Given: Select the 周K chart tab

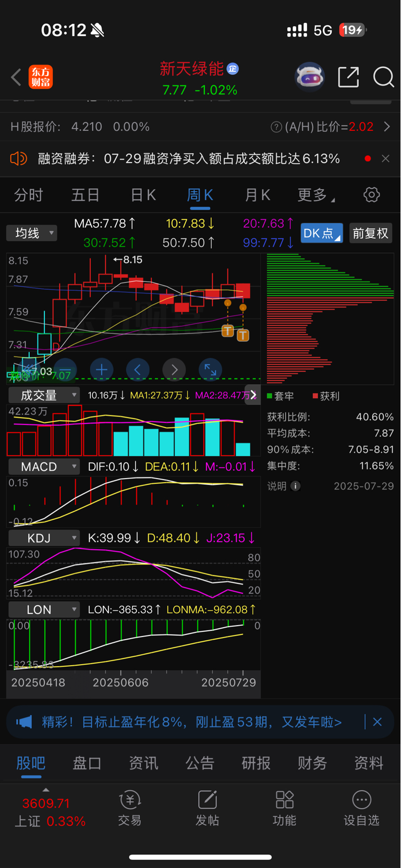Looking at the screenshot, I should [x=200, y=195].
